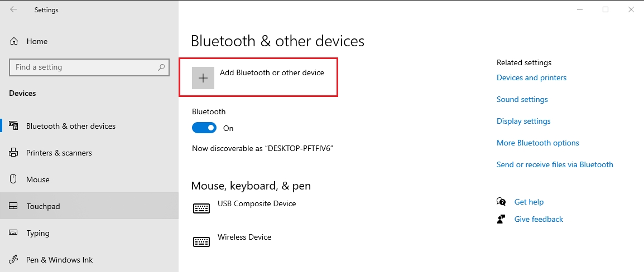Click the Touchpad icon in sidebar
Viewport: 644px width, 272px height.
coord(14,206)
